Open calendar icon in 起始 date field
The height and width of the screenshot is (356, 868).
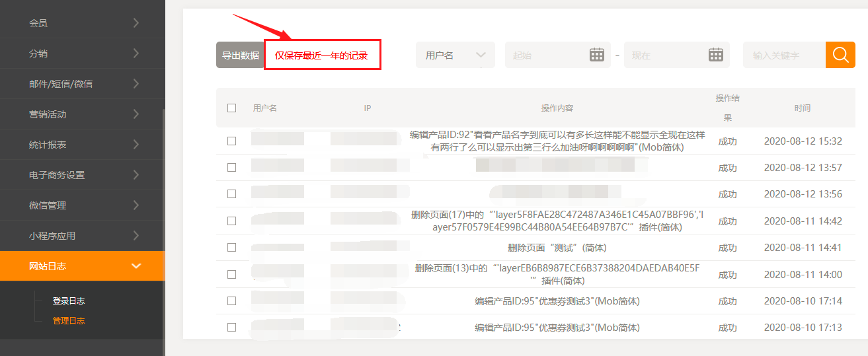tap(596, 55)
